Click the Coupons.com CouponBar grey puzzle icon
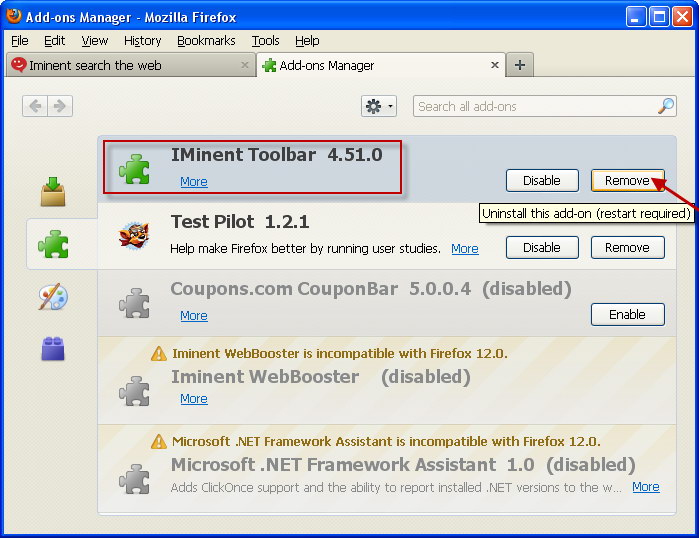 tap(134, 303)
